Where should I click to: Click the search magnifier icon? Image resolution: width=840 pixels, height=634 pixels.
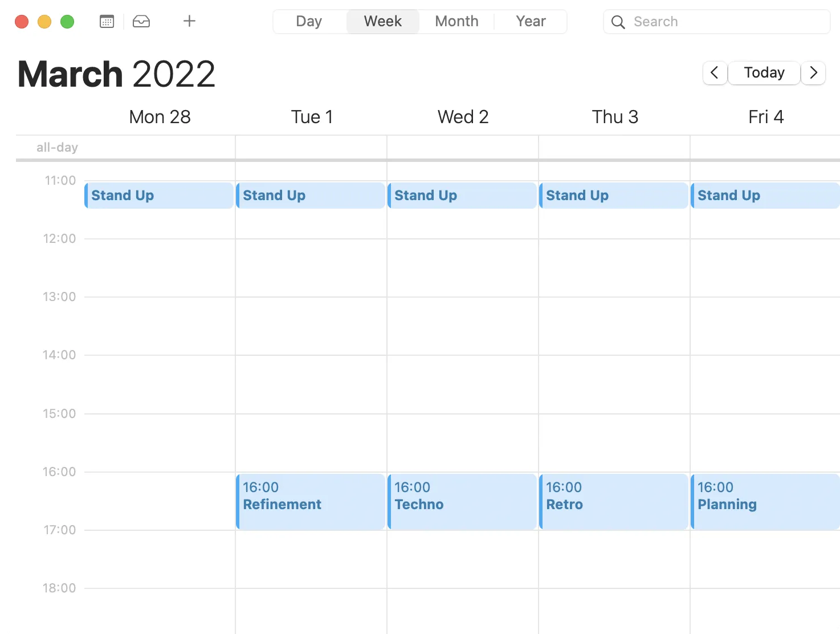point(618,22)
